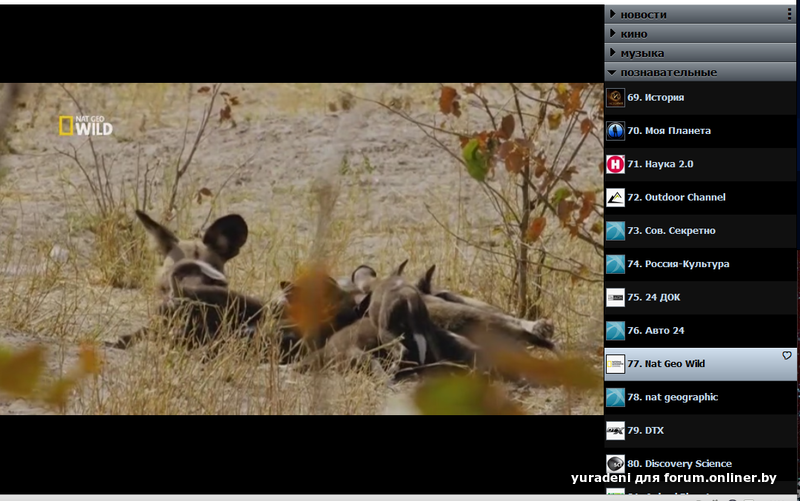Click the DTX channel logo

[x=615, y=431]
